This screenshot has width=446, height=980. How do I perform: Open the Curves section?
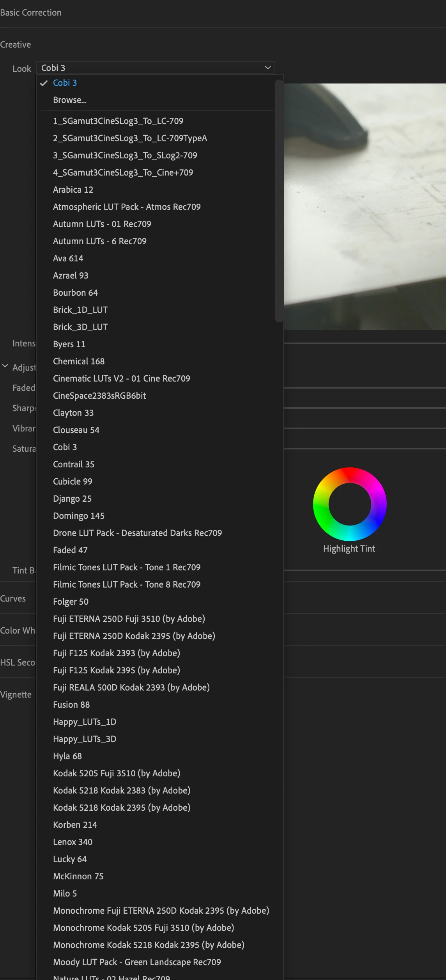[x=13, y=598]
